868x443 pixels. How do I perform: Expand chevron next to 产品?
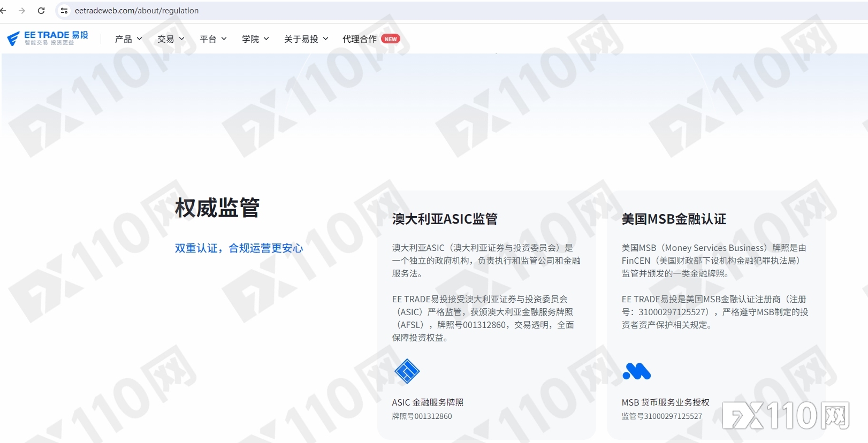[140, 39]
